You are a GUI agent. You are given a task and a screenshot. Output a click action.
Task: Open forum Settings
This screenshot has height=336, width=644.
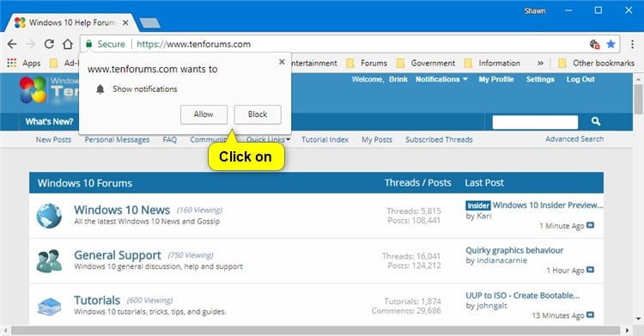tap(540, 79)
